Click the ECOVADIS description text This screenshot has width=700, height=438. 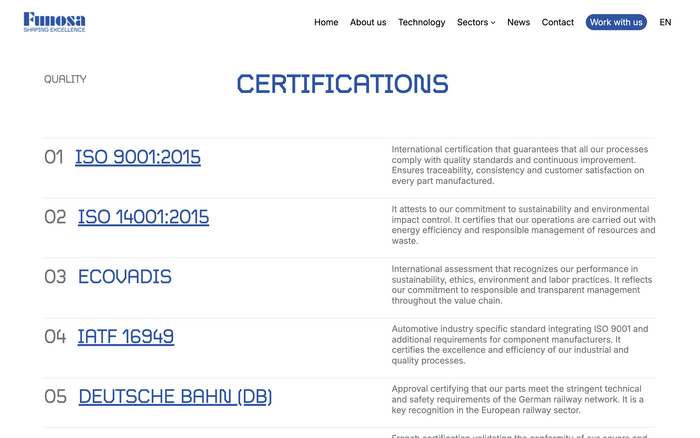(520, 285)
